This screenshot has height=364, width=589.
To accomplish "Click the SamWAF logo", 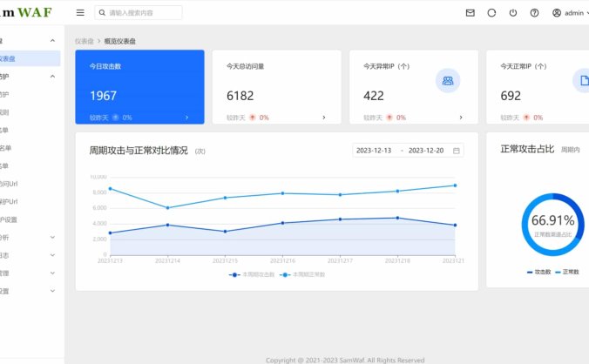I will point(25,12).
